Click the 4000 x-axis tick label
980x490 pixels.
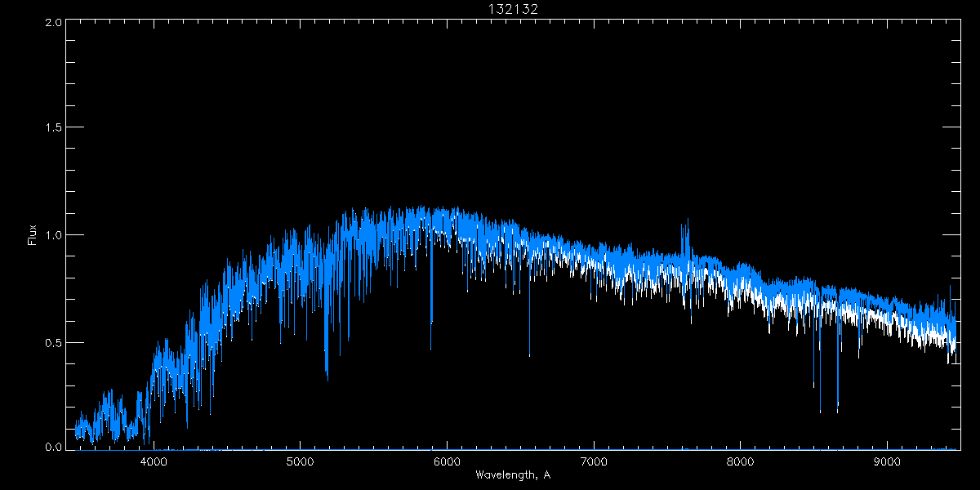(x=154, y=461)
